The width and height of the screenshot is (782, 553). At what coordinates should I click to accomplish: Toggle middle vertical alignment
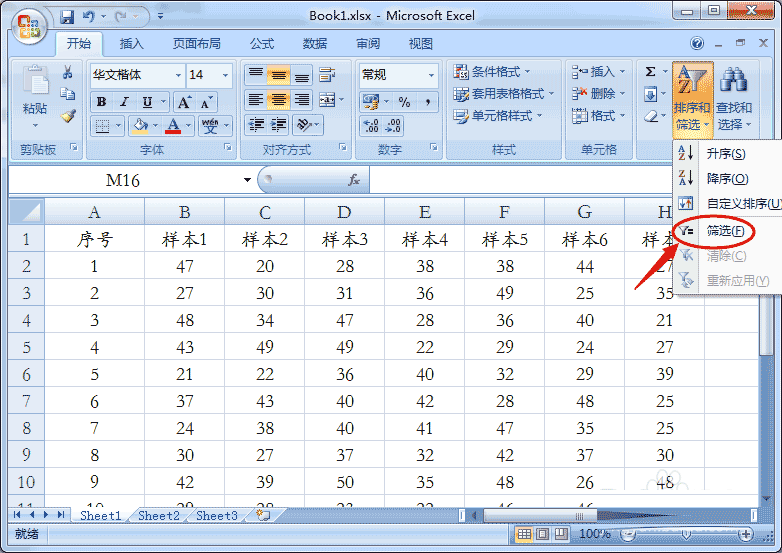click(279, 75)
